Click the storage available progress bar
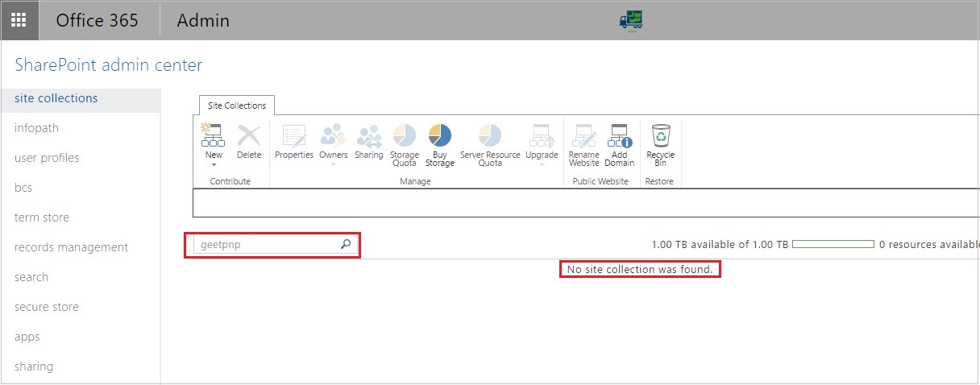The image size is (980, 385). click(x=833, y=244)
